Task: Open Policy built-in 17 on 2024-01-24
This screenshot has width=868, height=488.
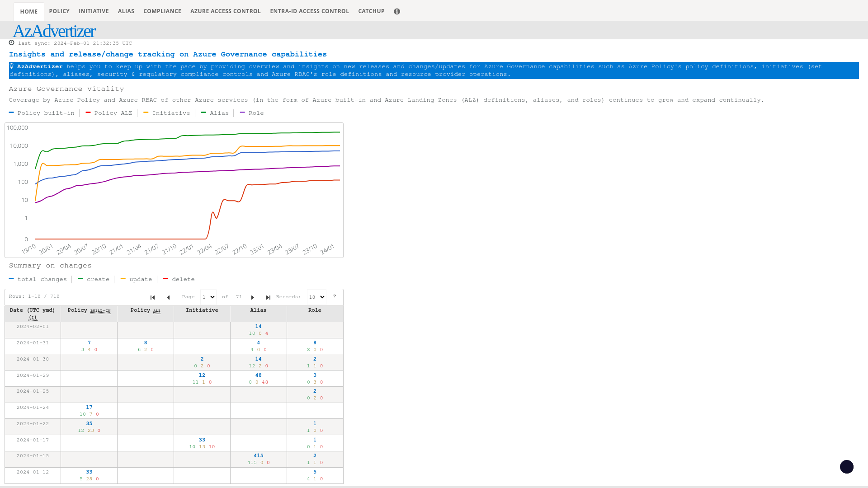Action: (89, 407)
